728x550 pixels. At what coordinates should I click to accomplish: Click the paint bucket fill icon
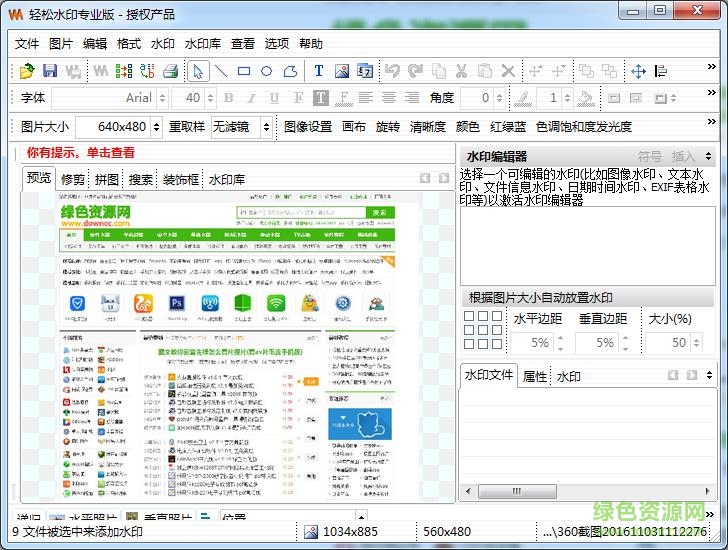tap(585, 98)
